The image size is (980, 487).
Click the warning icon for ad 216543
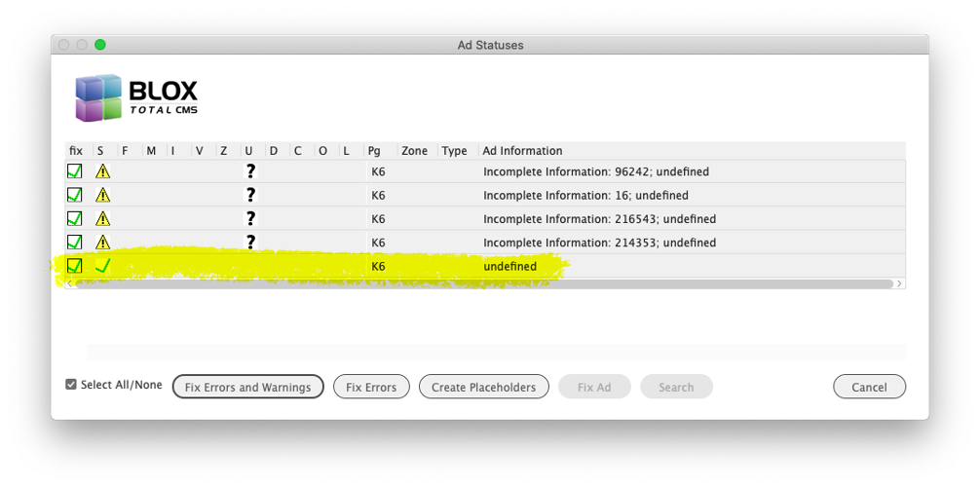[102, 219]
